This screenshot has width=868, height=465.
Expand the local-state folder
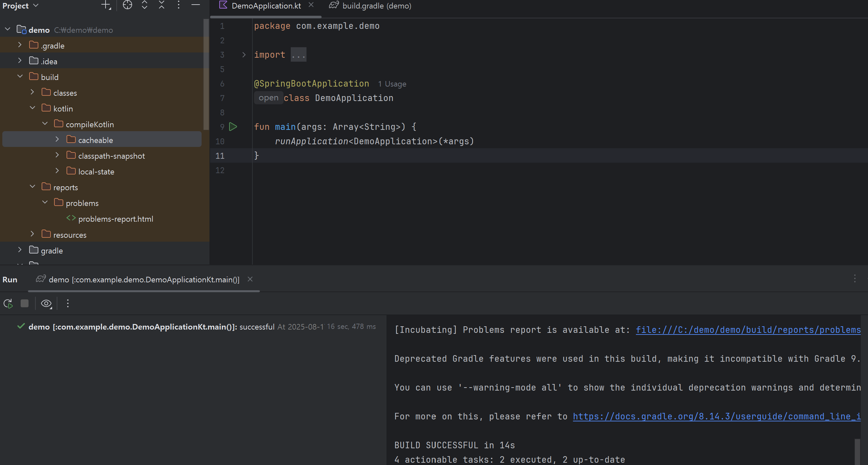57,171
